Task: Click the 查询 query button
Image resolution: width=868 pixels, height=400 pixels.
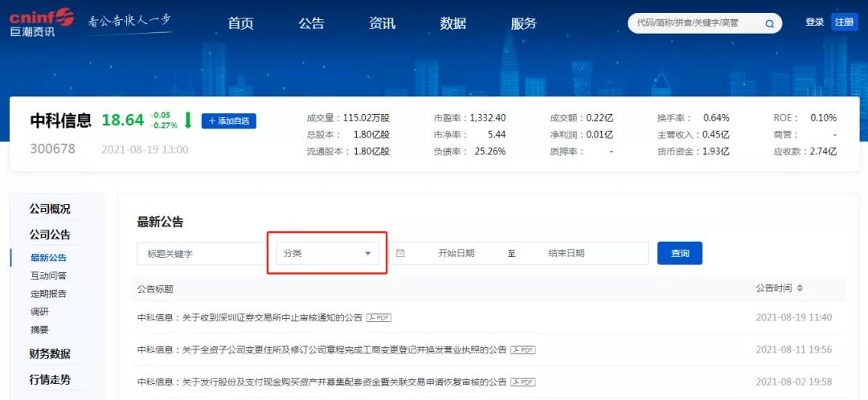Action: [x=680, y=253]
